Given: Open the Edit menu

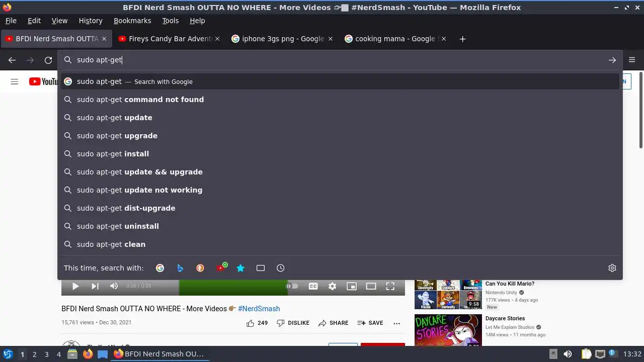Looking at the screenshot, I should (x=34, y=21).
